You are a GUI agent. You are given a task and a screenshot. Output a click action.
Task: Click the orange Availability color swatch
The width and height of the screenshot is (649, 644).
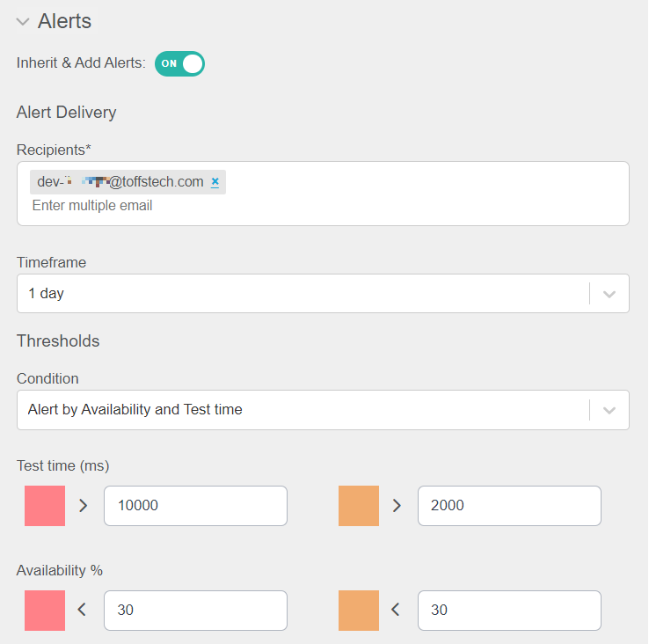(359, 611)
